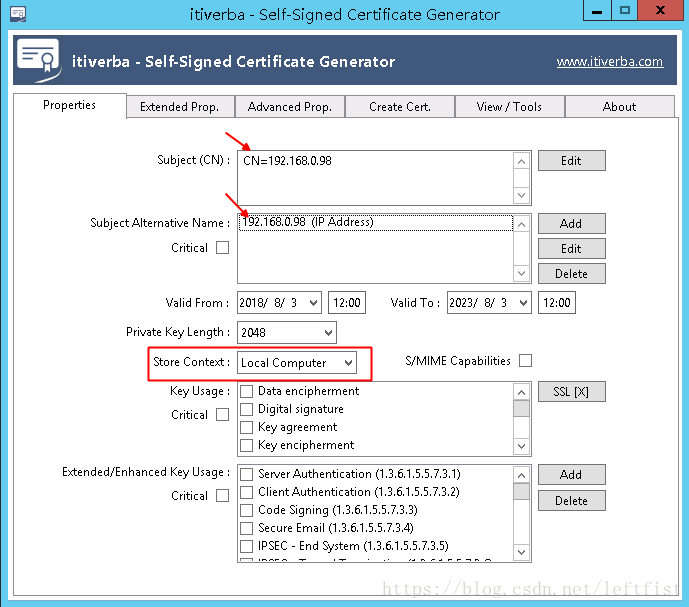Toggle Critical checkbox for Extended/Enhanced Key Usage

click(222, 496)
